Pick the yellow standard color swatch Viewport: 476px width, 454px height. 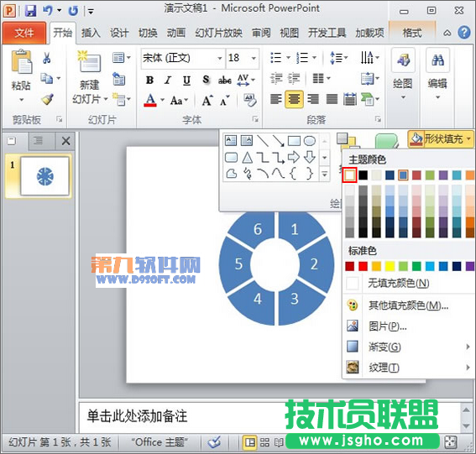click(390, 266)
